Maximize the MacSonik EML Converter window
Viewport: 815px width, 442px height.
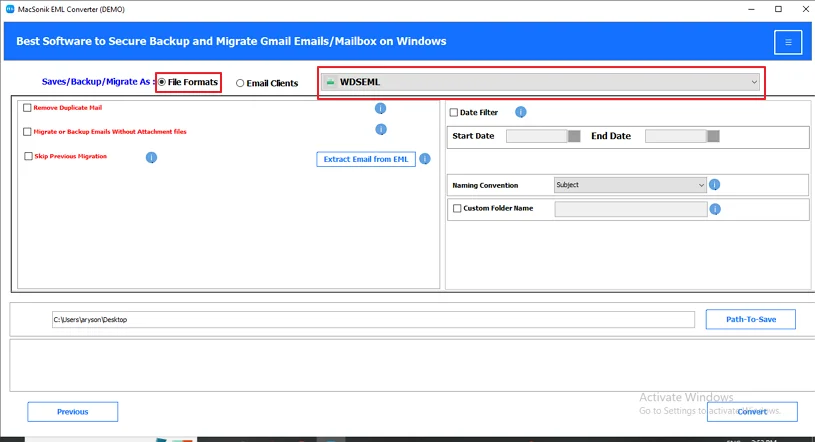tap(778, 9)
